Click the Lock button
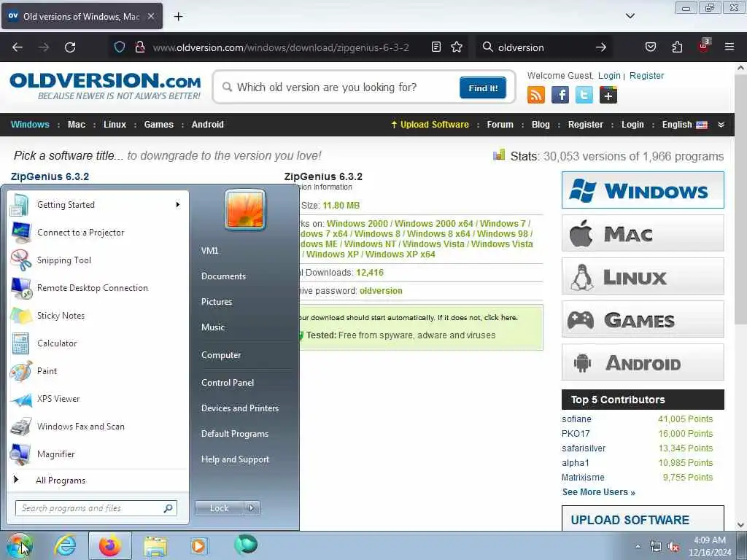Image resolution: width=747 pixels, height=560 pixels. pos(220,508)
